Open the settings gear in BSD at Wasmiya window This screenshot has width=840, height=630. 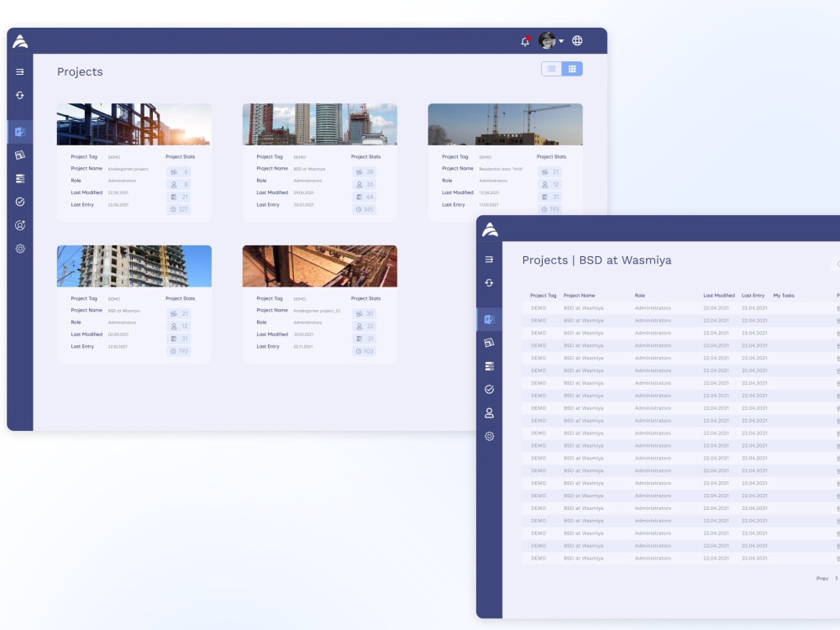tap(489, 437)
